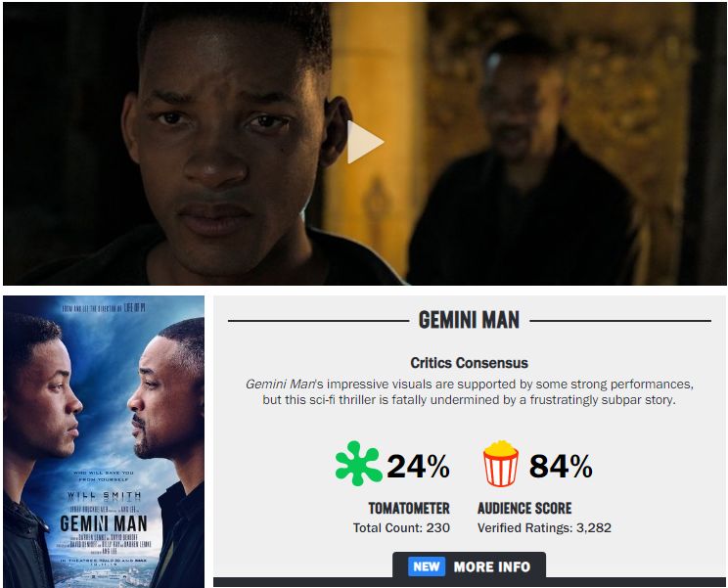Click WILL SMITH name on poster
The image size is (728, 588).
pos(104,496)
